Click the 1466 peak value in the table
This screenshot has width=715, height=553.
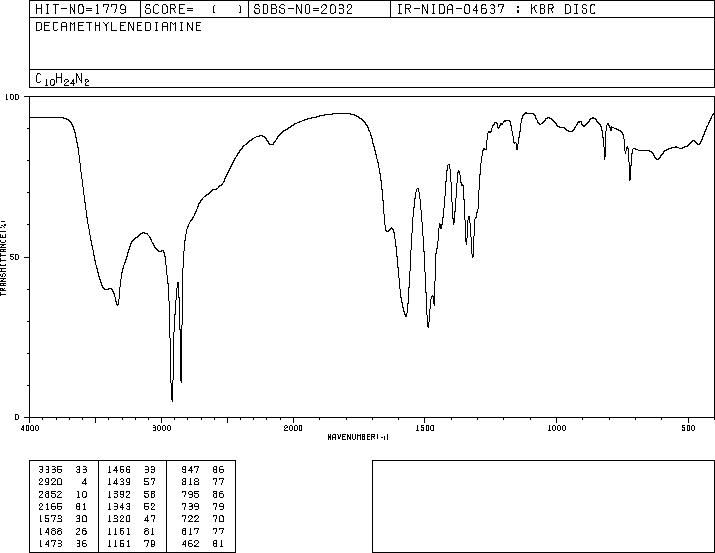[x=119, y=470]
